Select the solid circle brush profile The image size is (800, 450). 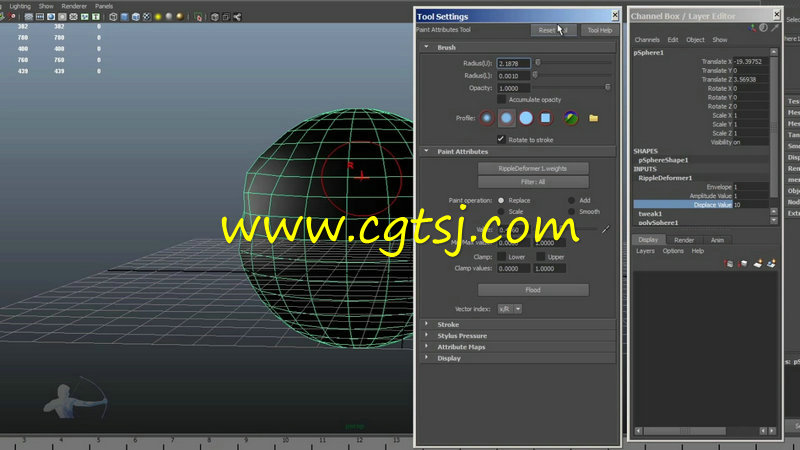coord(526,118)
